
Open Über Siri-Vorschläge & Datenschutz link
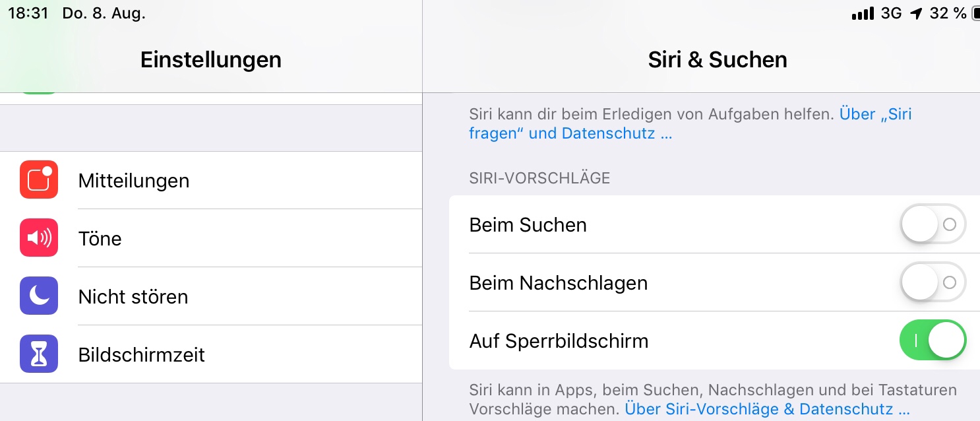tap(767, 409)
